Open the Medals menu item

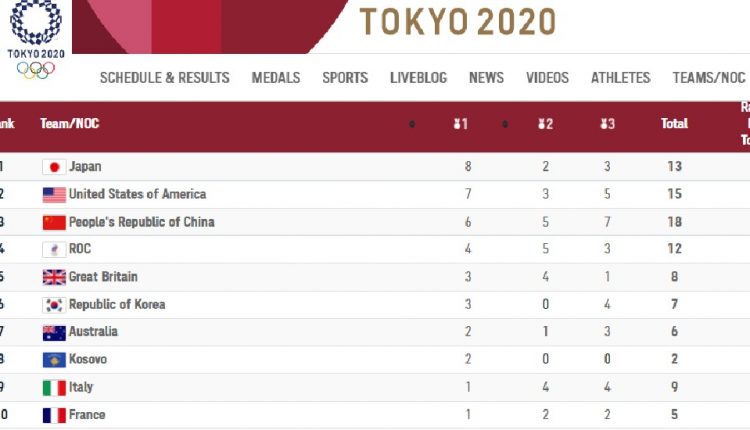275,78
